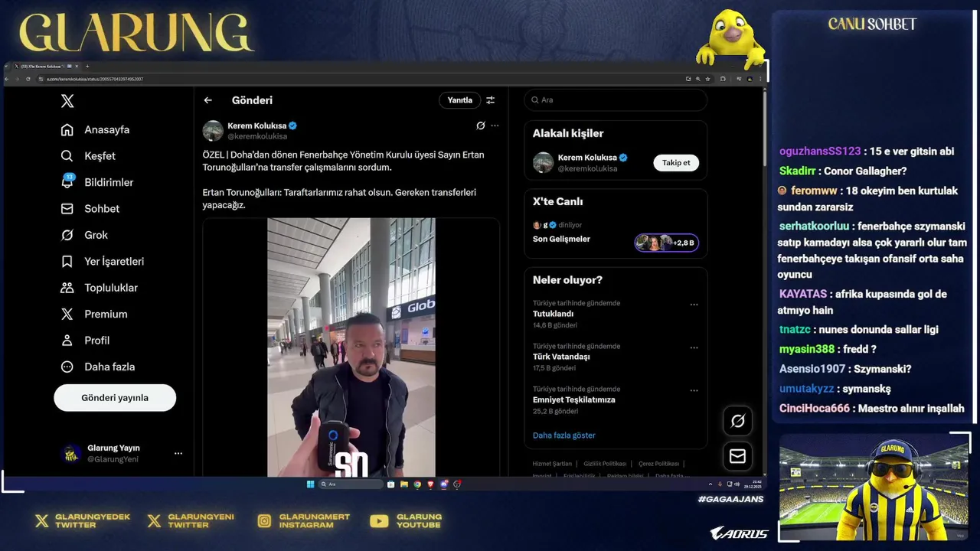Viewport: 980px width, 551px height.
Task: Follow Kerem Kolukısa with Takip et
Action: point(676,162)
